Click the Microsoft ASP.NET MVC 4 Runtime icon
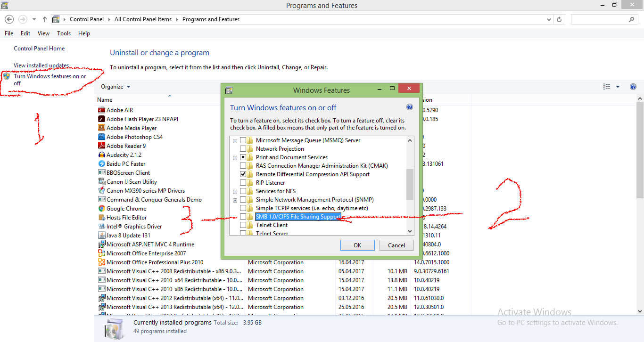 101,244
